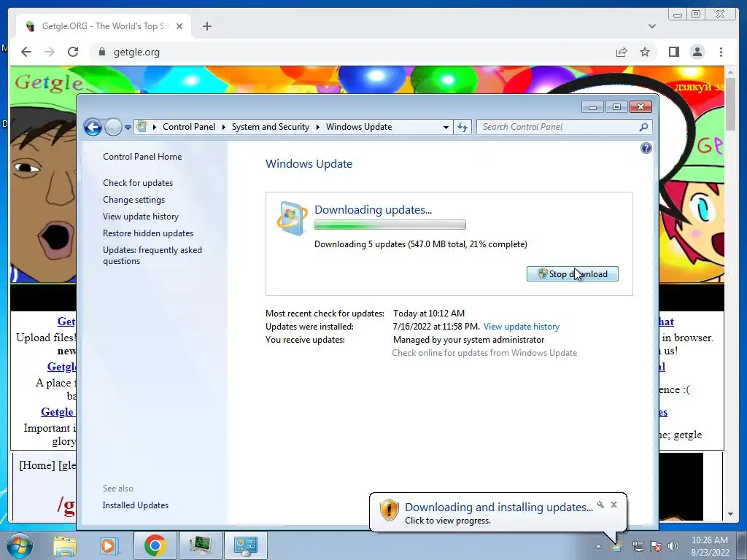Bookmark this page with star icon
Viewport: 747px width, 560px height.
pyautogui.click(x=645, y=52)
